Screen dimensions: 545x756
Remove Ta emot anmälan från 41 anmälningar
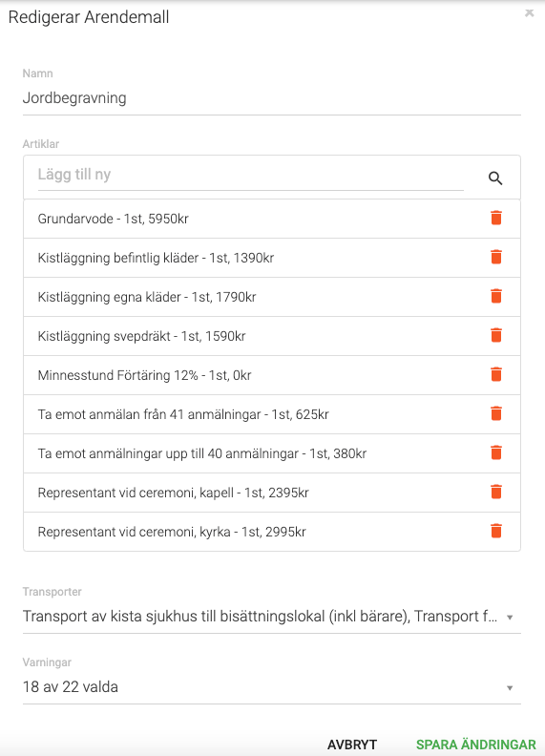[x=495, y=413]
